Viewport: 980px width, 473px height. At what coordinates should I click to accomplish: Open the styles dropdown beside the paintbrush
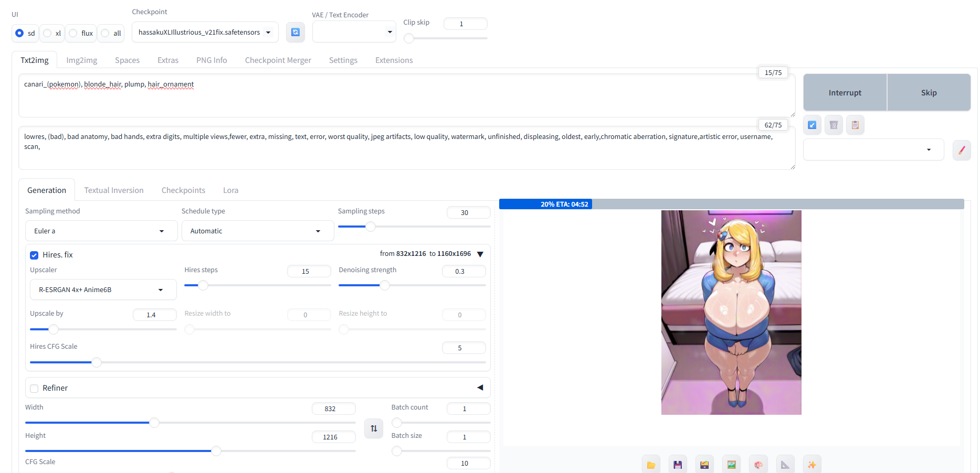(x=873, y=150)
